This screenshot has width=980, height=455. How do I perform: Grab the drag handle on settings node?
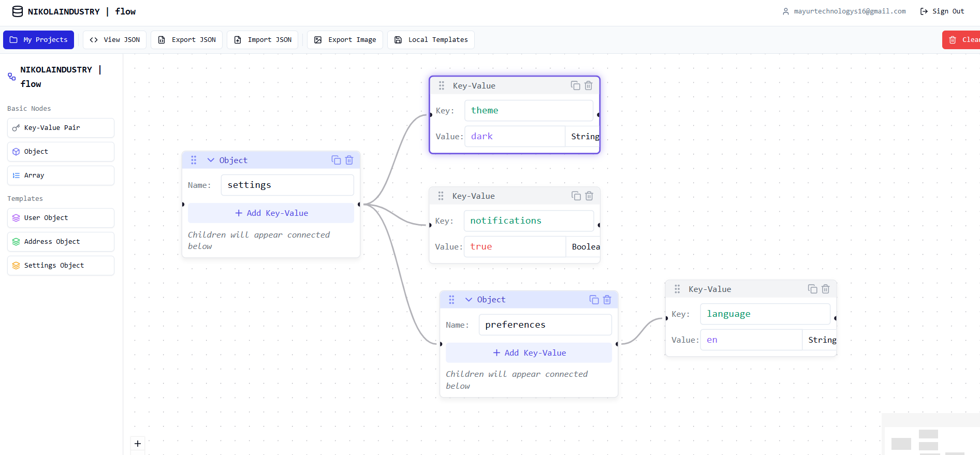coord(194,160)
